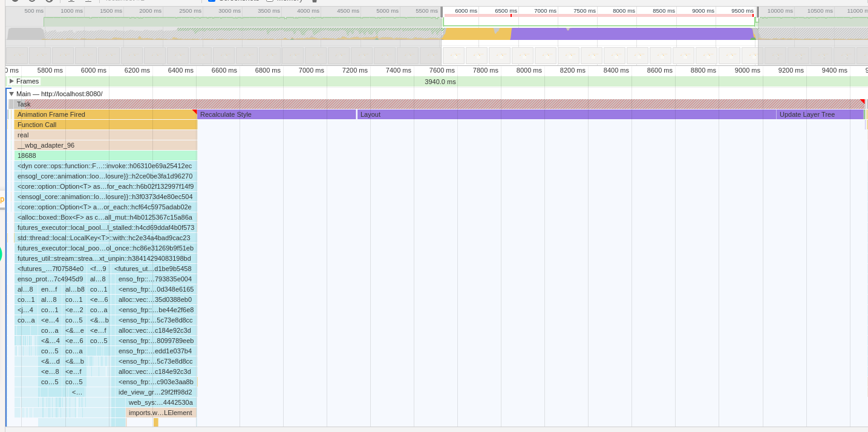The height and width of the screenshot is (432, 868).
Task: Select the purple Layout event
Action: click(567, 114)
